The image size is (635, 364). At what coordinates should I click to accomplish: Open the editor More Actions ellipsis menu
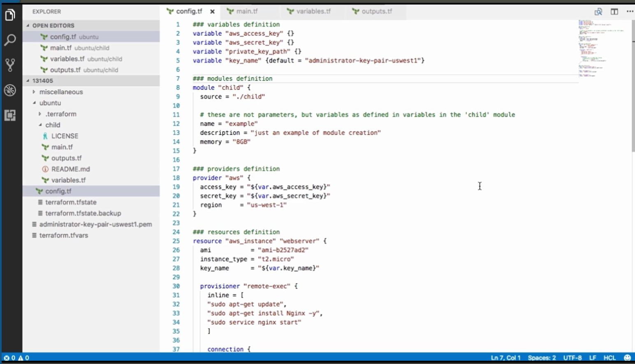[630, 12]
